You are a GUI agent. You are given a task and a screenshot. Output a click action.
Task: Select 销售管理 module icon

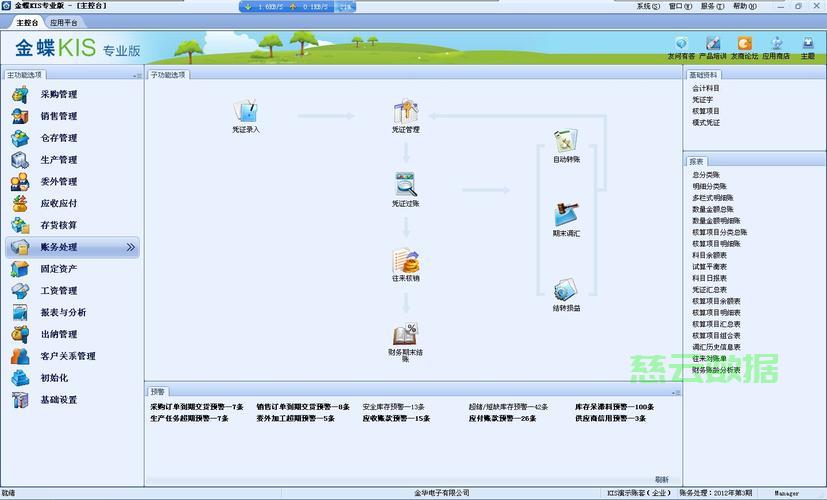click(20, 116)
